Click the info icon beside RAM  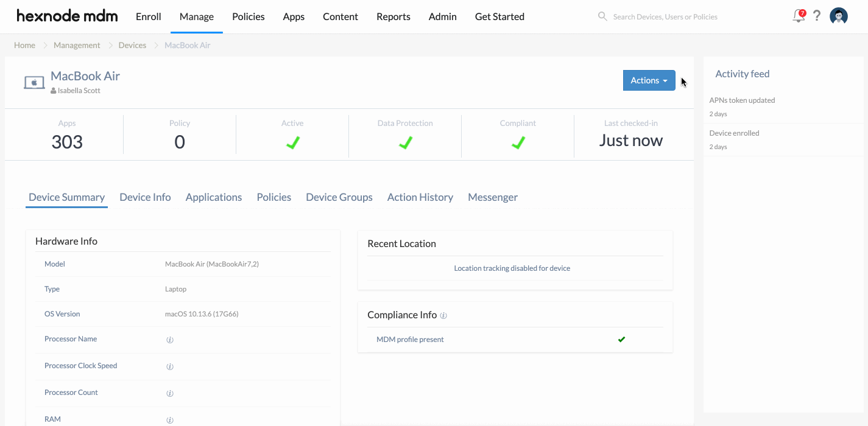[170, 420]
